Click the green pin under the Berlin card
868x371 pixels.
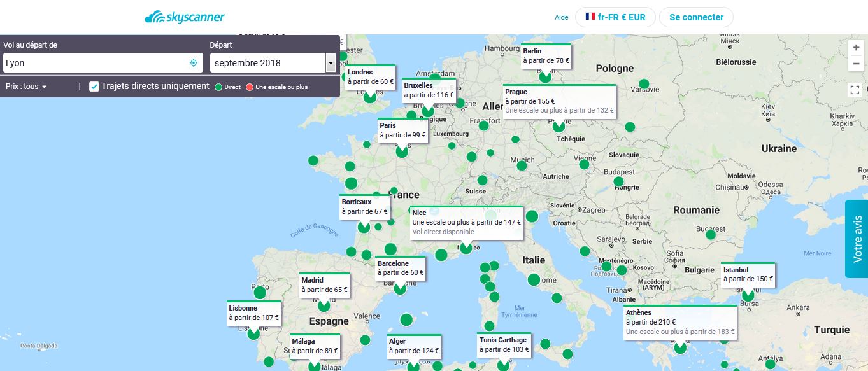point(545,76)
